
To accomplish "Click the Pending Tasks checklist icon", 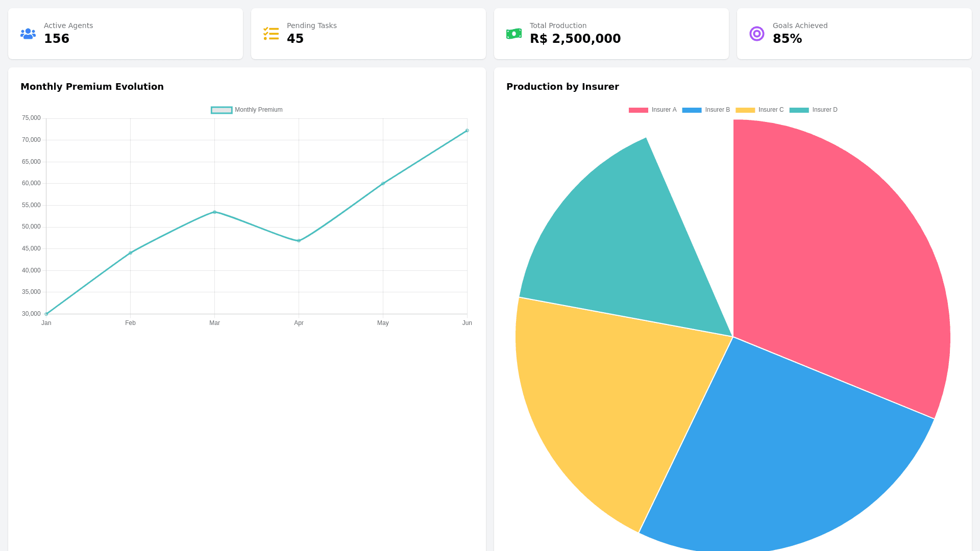I will pos(271,34).
